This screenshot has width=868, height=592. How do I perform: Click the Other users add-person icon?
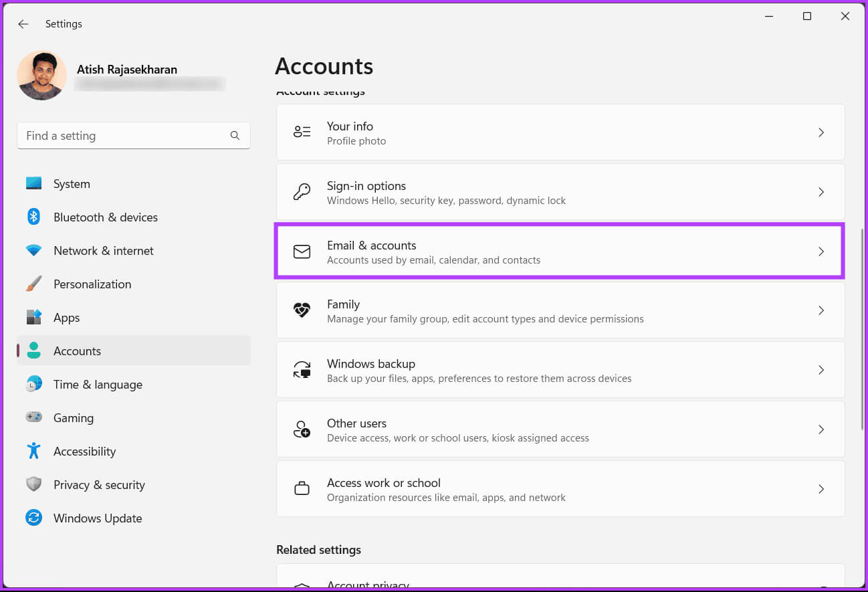(x=302, y=429)
